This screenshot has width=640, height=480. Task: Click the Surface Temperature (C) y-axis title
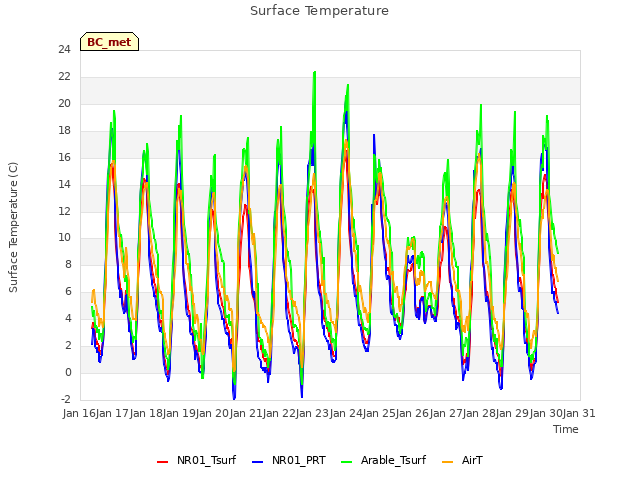(x=13, y=227)
